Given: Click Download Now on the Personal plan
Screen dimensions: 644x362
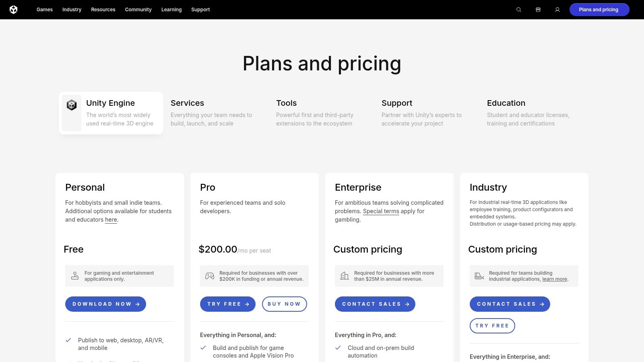Looking at the screenshot, I should [x=105, y=304].
